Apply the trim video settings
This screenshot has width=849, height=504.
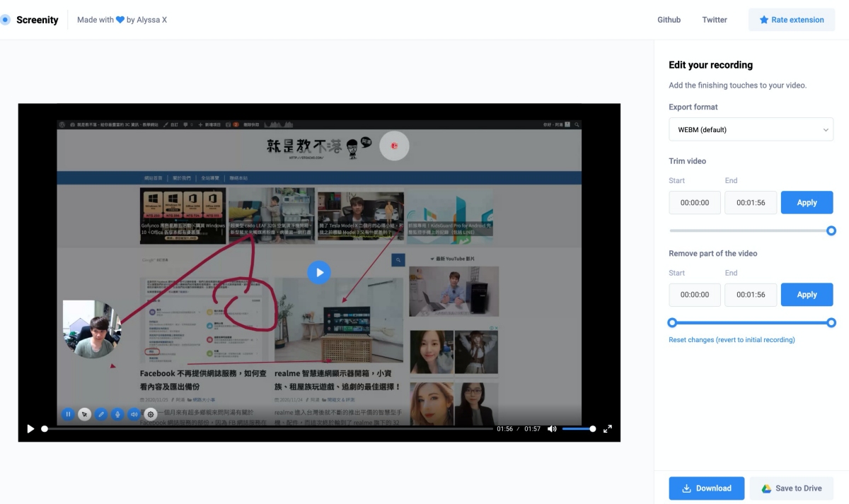pyautogui.click(x=807, y=202)
